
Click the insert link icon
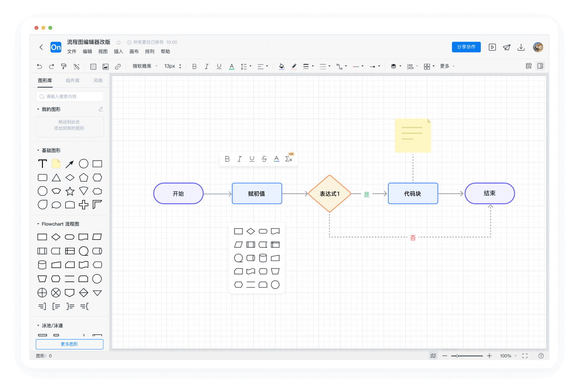click(118, 66)
